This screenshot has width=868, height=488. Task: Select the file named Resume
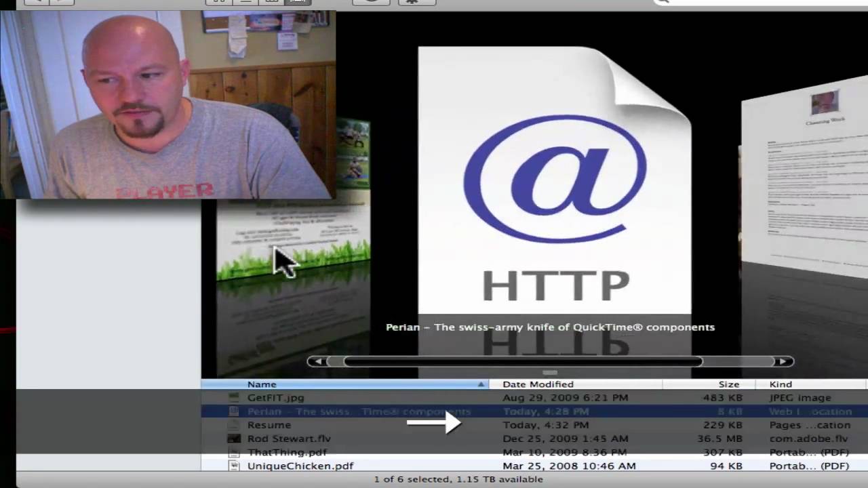(269, 425)
